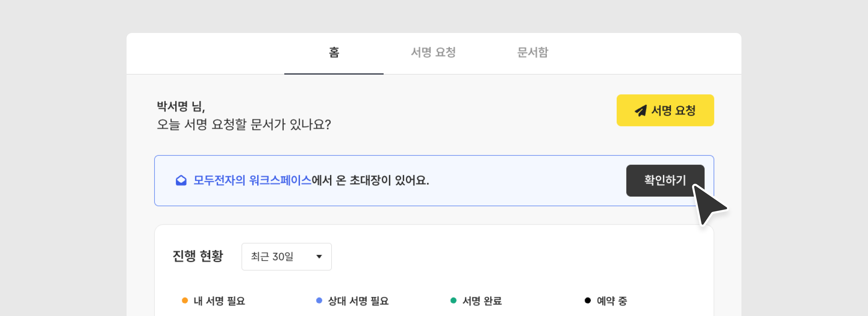Open the 최근 30일 period dropdown
Viewport: 868px width, 316px height.
[286, 257]
